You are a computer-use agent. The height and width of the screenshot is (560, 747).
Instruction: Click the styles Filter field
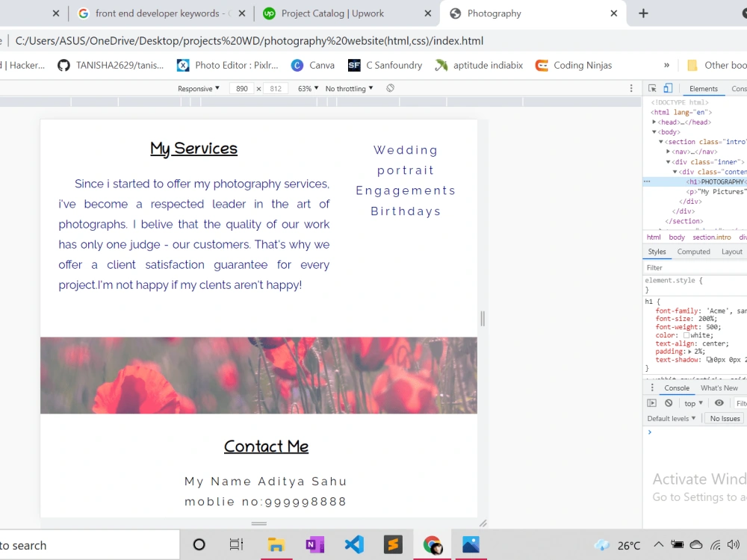tap(695, 267)
